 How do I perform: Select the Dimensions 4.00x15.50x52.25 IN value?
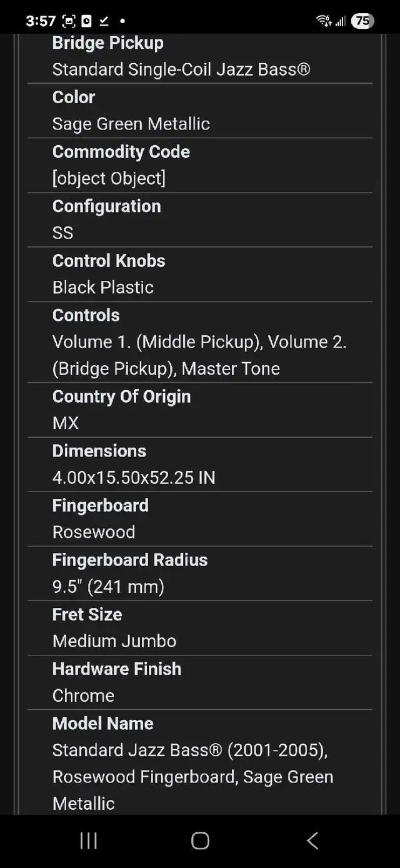pos(134,478)
